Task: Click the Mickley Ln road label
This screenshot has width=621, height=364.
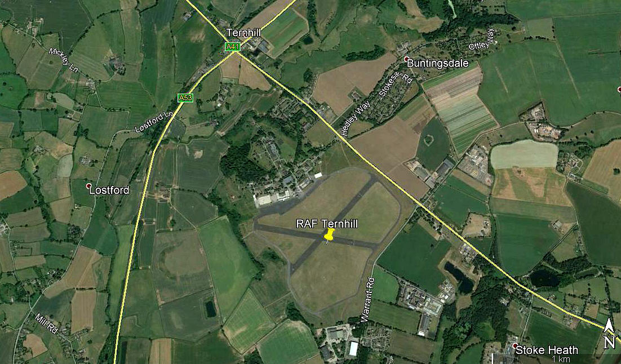Action: point(64,60)
